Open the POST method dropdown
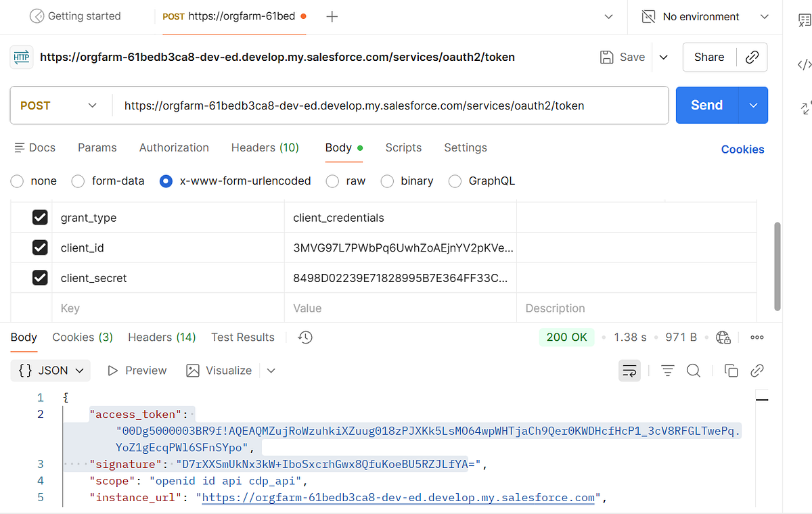 [x=59, y=106]
